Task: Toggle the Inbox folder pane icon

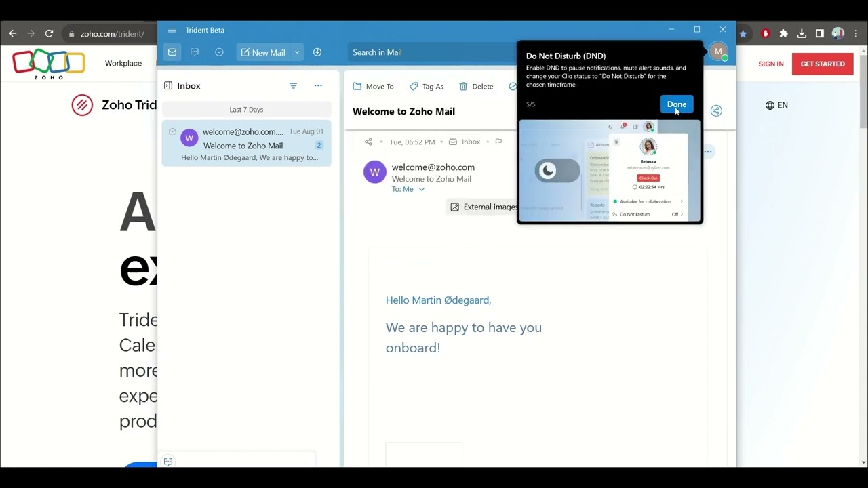Action: point(168,86)
